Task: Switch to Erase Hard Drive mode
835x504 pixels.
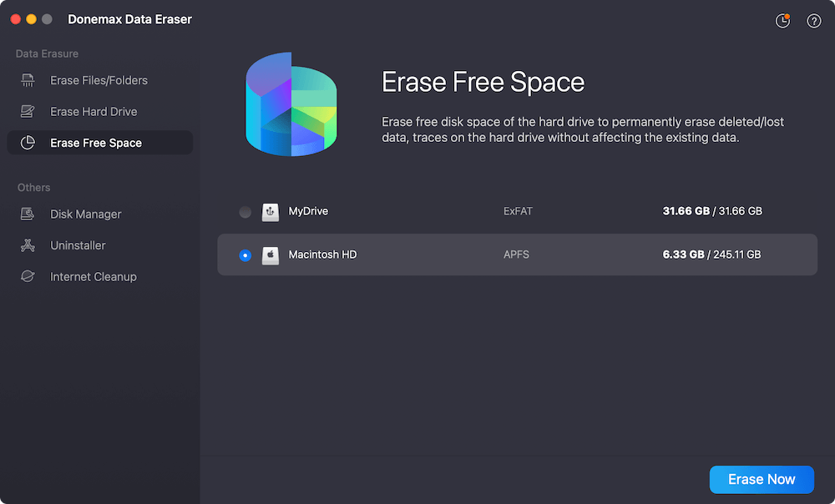Action: [x=94, y=112]
